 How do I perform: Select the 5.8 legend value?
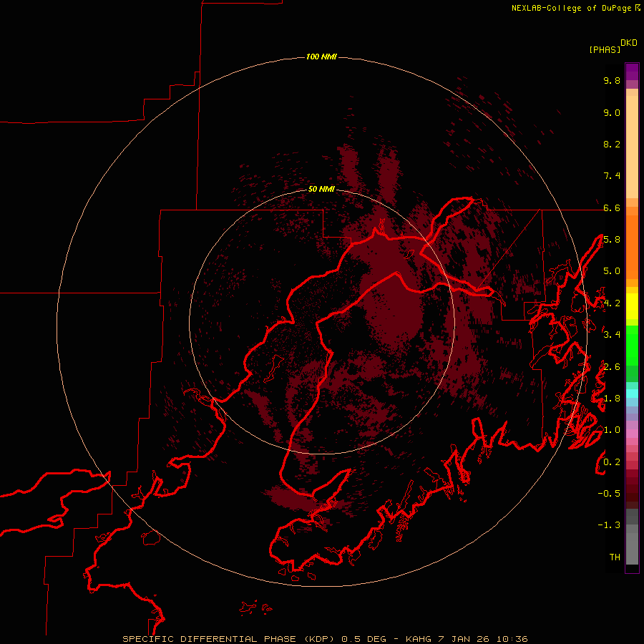coord(612,240)
